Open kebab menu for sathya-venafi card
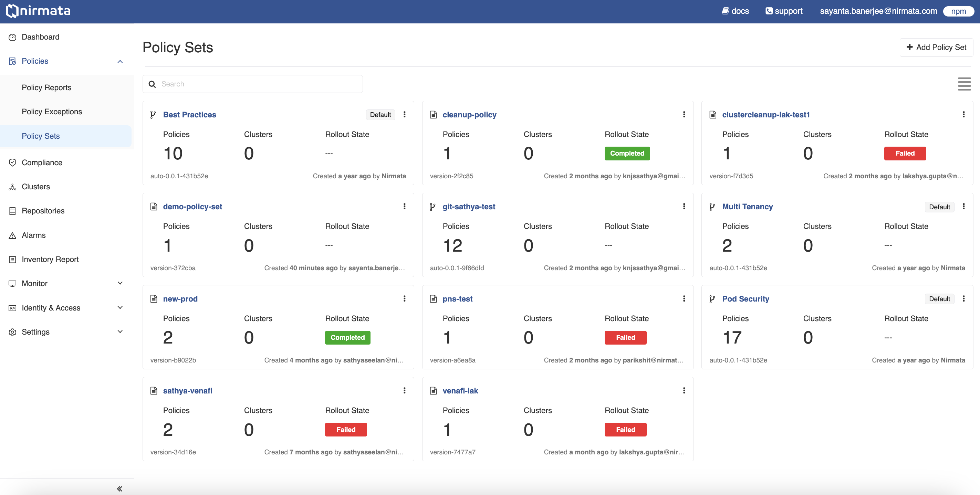 click(404, 391)
